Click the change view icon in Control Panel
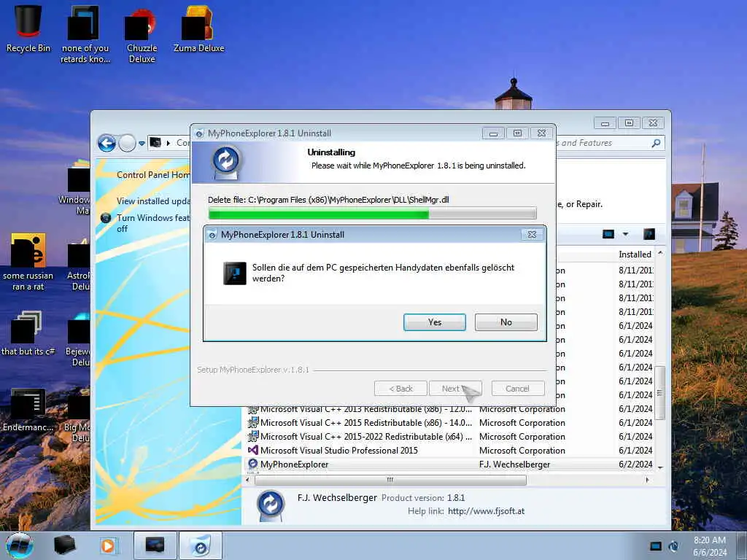Image resolution: width=747 pixels, height=560 pixels. pos(608,234)
